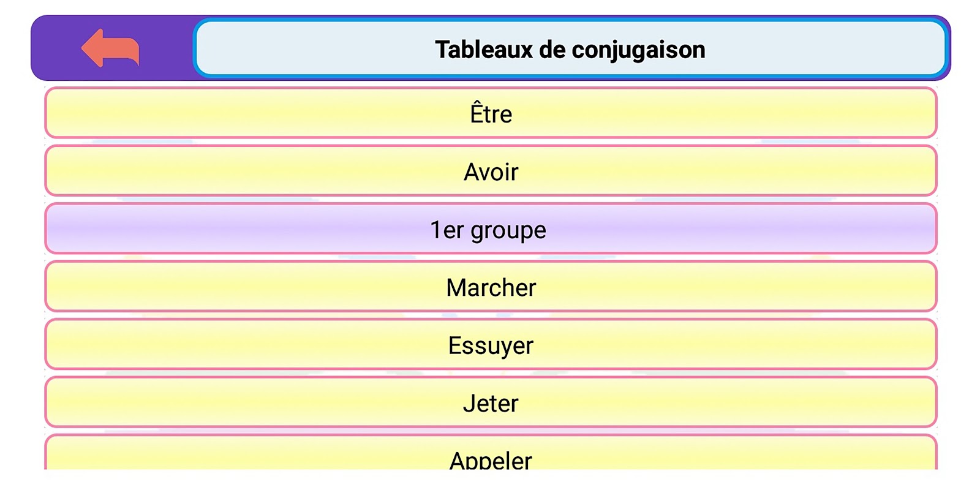Screen dimensions: 980x490
Task: Open the Avoir conjugation table
Action: pos(491,171)
